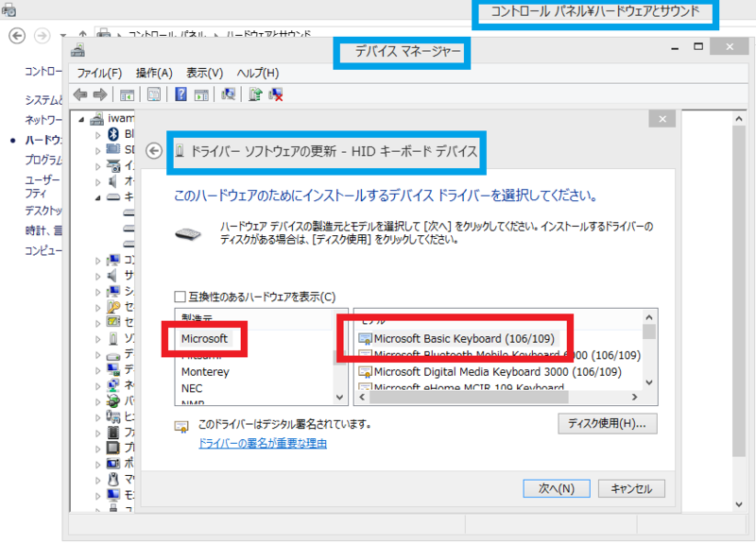756x543 pixels.
Task: Select the imaging devices camera icon
Action: 113,165
